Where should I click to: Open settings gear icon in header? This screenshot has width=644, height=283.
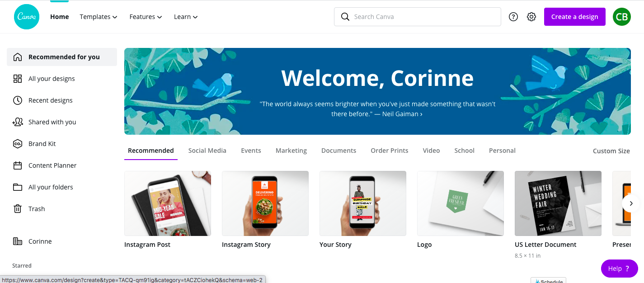pos(531,17)
